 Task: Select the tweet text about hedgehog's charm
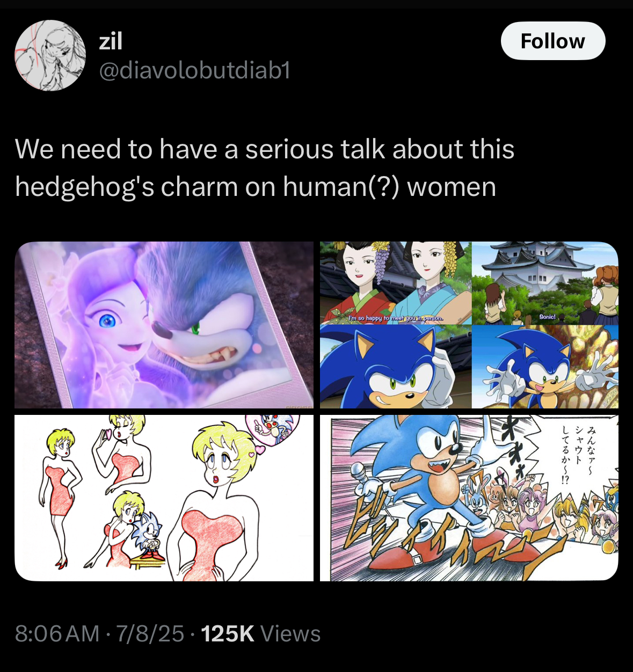[x=265, y=167]
